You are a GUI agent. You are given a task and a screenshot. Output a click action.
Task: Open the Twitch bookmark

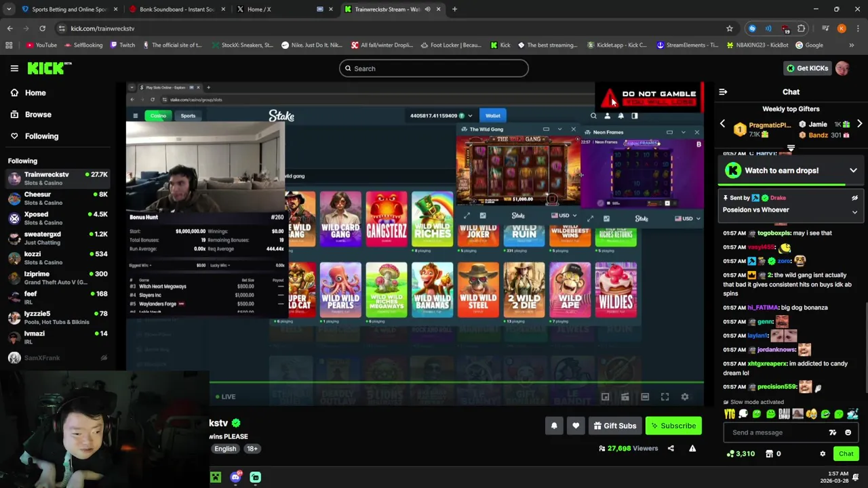pyautogui.click(x=121, y=45)
